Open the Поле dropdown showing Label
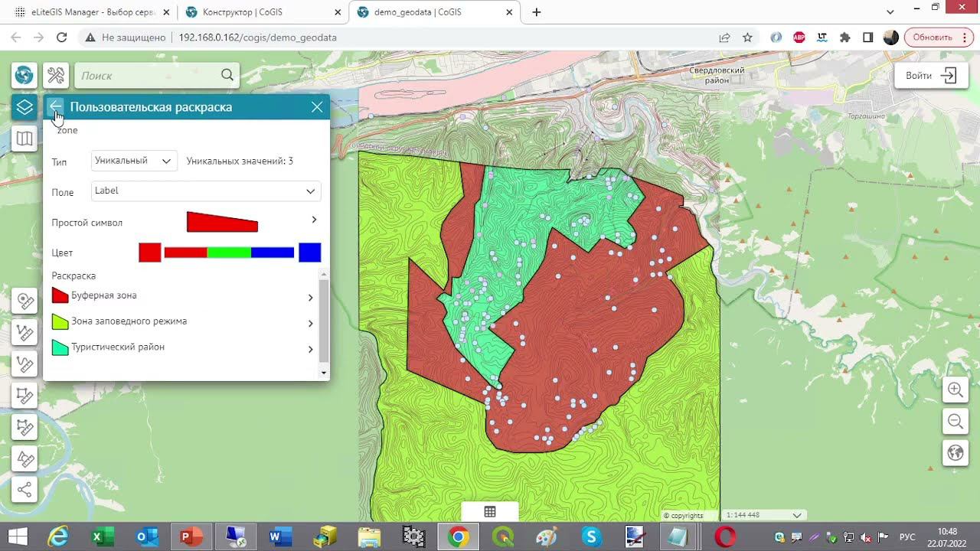The image size is (980, 551). (205, 191)
